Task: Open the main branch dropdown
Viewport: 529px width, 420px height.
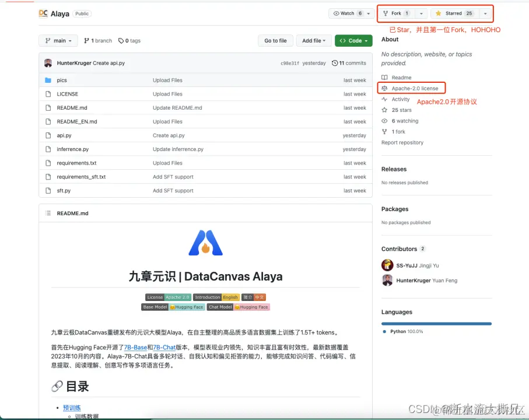Action: point(58,40)
